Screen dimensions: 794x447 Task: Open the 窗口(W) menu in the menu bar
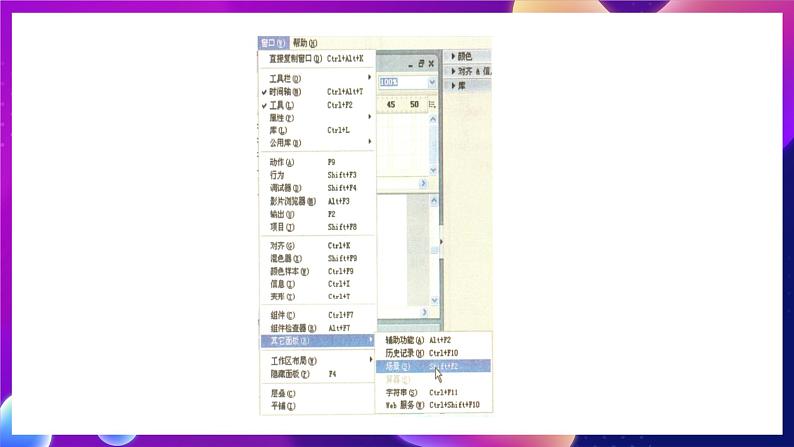pyautogui.click(x=273, y=43)
